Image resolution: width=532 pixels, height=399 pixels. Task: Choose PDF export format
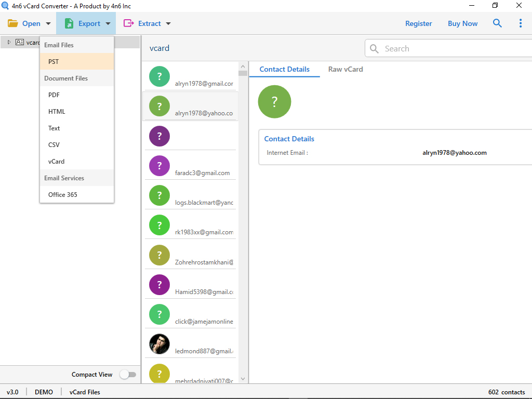pyautogui.click(x=77, y=95)
